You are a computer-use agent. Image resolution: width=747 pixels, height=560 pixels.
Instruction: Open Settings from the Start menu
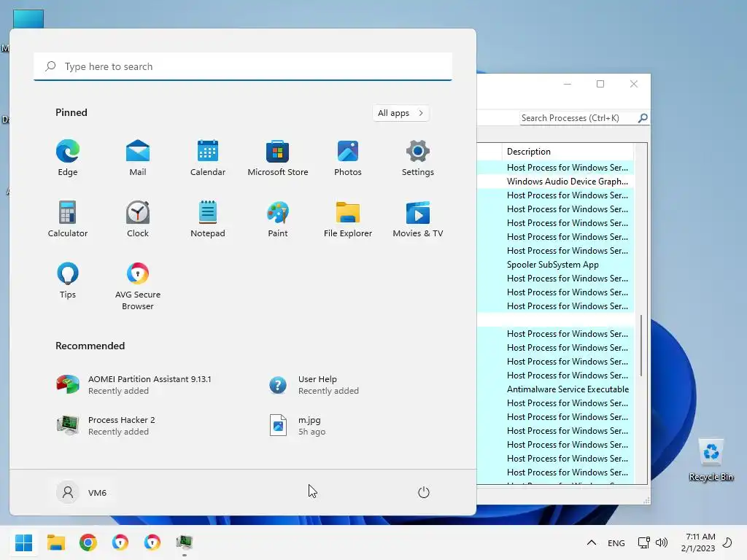(418, 157)
